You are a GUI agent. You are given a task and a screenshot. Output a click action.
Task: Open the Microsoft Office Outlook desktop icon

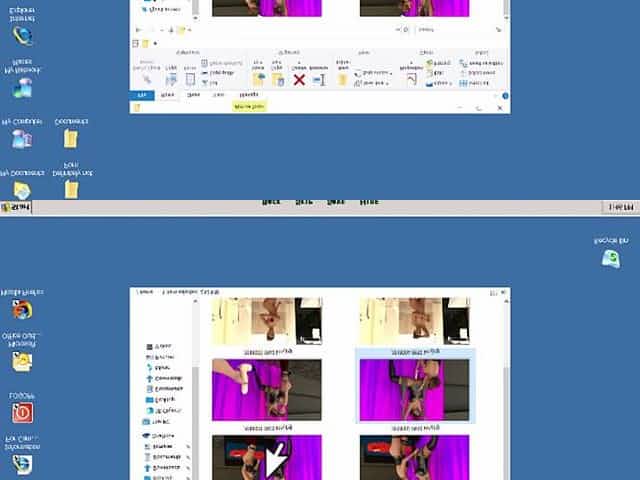click(x=21, y=360)
